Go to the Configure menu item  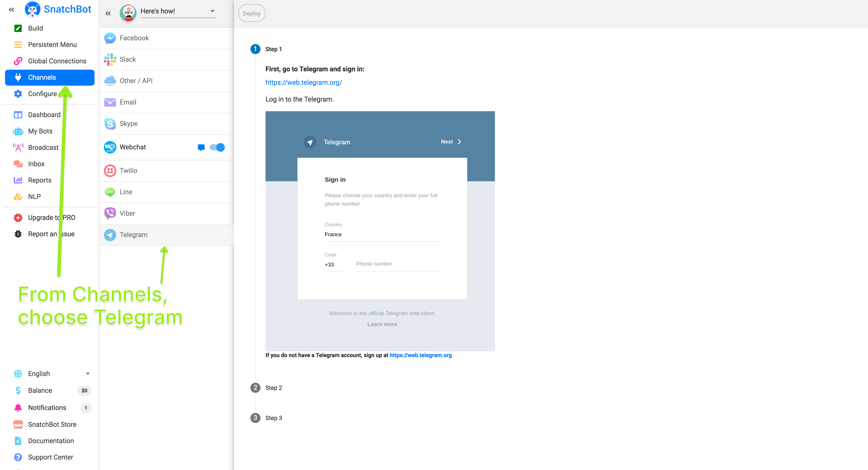(x=42, y=94)
